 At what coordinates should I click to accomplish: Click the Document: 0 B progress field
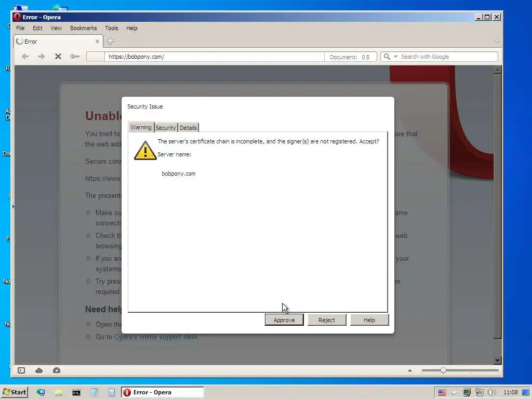point(350,57)
